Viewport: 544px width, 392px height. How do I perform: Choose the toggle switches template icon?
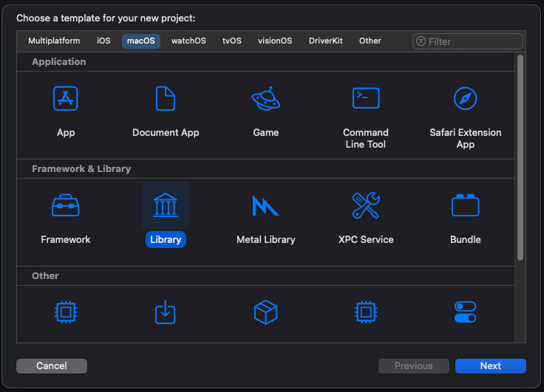coord(465,312)
